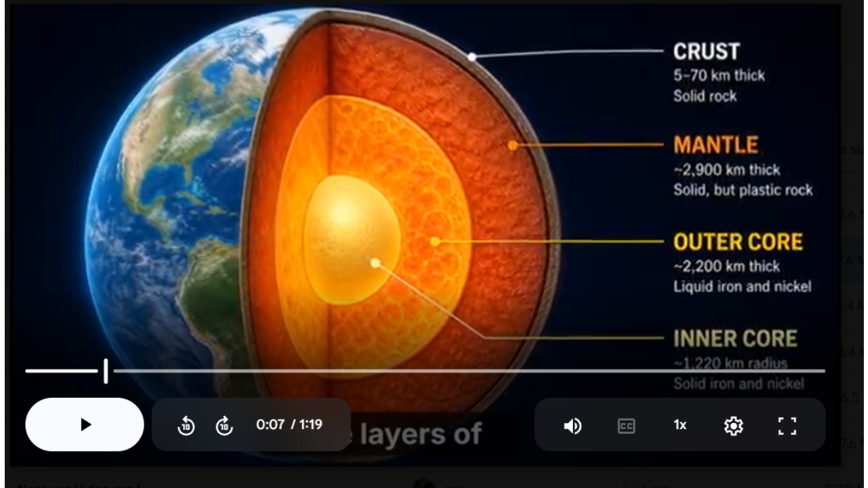Click the 'layers of' subtitle caption
The height and width of the screenshot is (488, 868).
pos(420,434)
